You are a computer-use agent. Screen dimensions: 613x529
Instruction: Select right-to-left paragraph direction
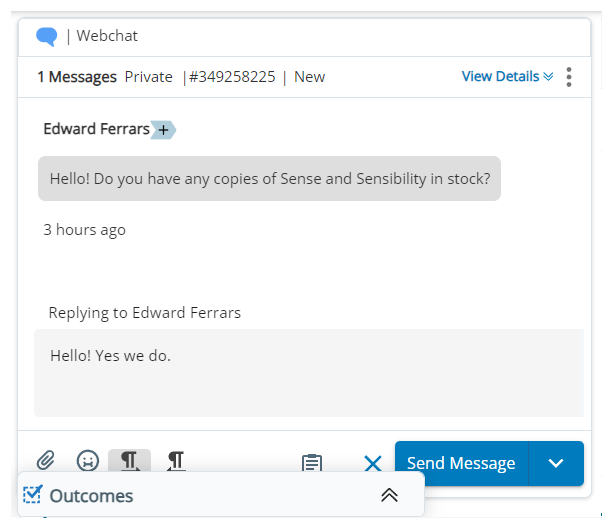click(176, 461)
